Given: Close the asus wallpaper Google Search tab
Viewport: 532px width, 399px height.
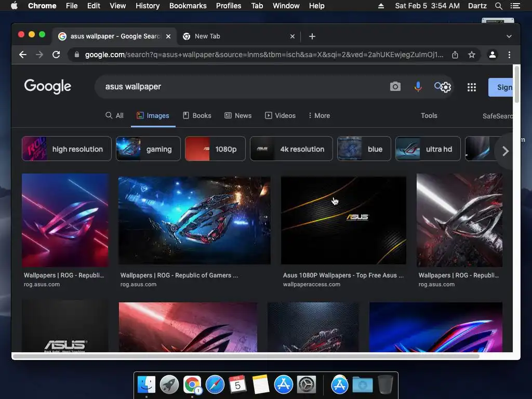Looking at the screenshot, I should tap(168, 36).
